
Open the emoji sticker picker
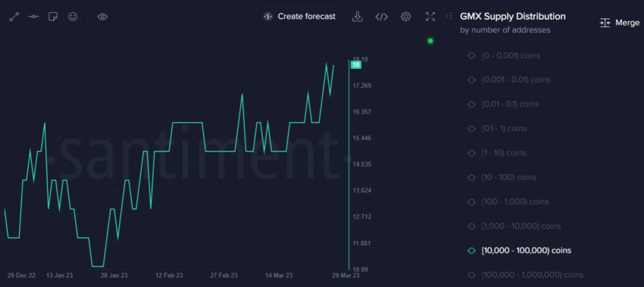point(73,17)
